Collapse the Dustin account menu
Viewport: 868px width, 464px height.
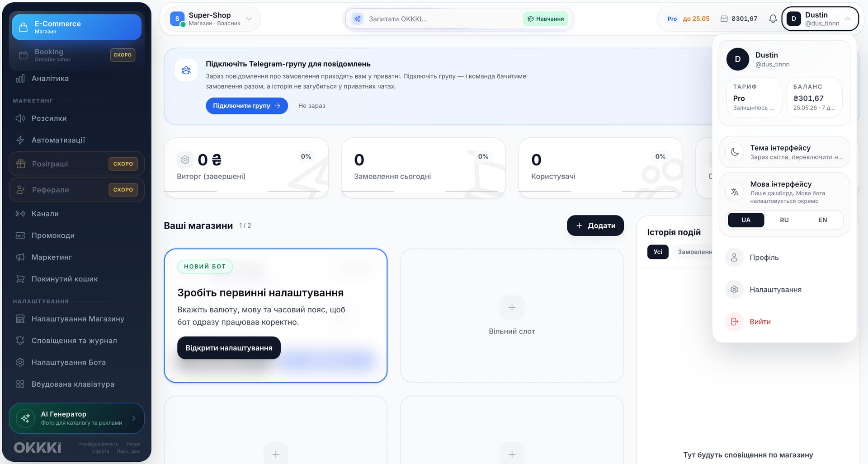pos(820,19)
